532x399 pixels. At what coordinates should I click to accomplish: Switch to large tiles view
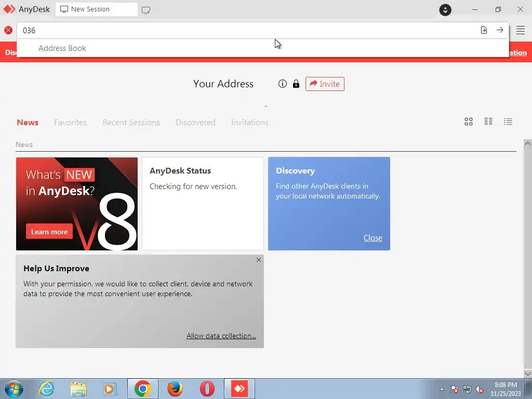[x=469, y=122]
